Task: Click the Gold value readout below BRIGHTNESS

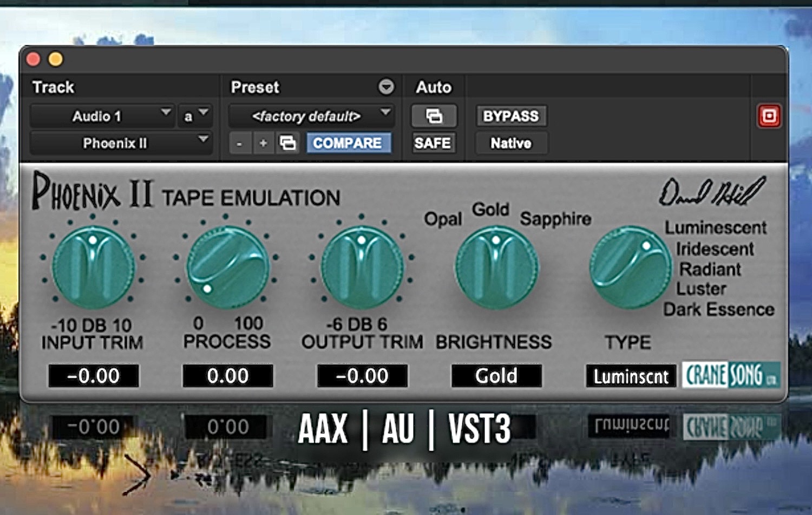Action: (x=495, y=375)
